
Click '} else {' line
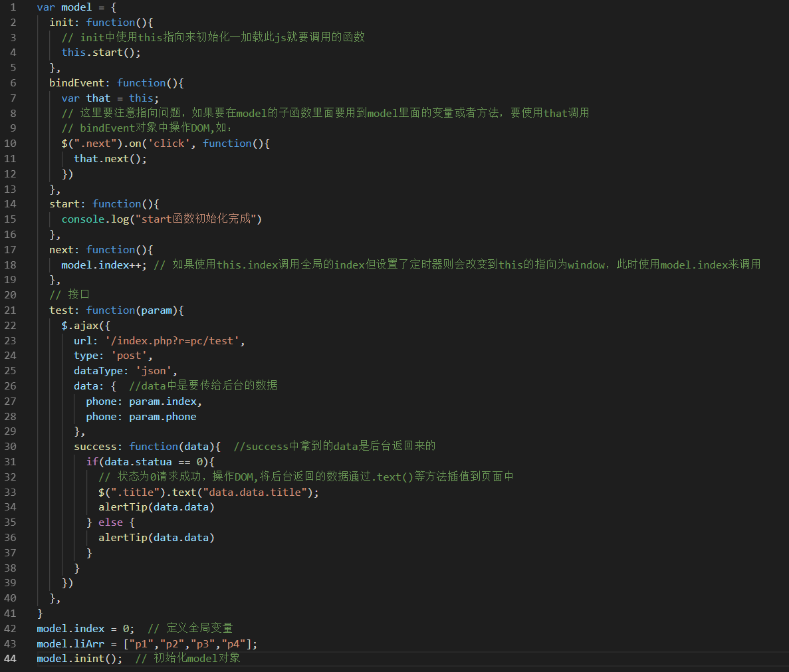coord(111,522)
